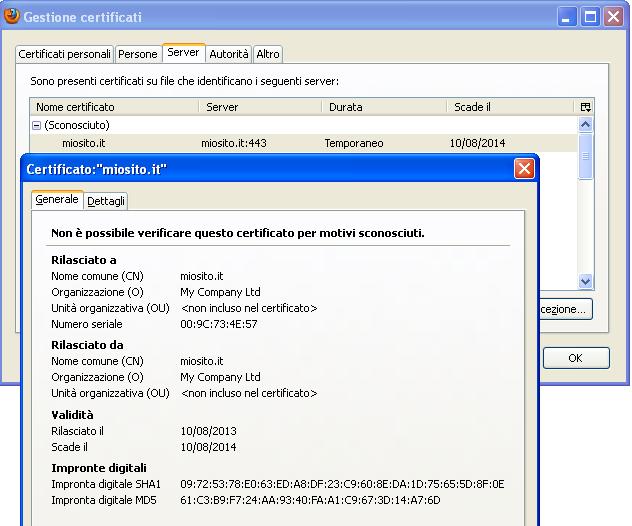Screen dimensions: 632x526
Task: Sort by Server column header
Action: [x=260, y=107]
